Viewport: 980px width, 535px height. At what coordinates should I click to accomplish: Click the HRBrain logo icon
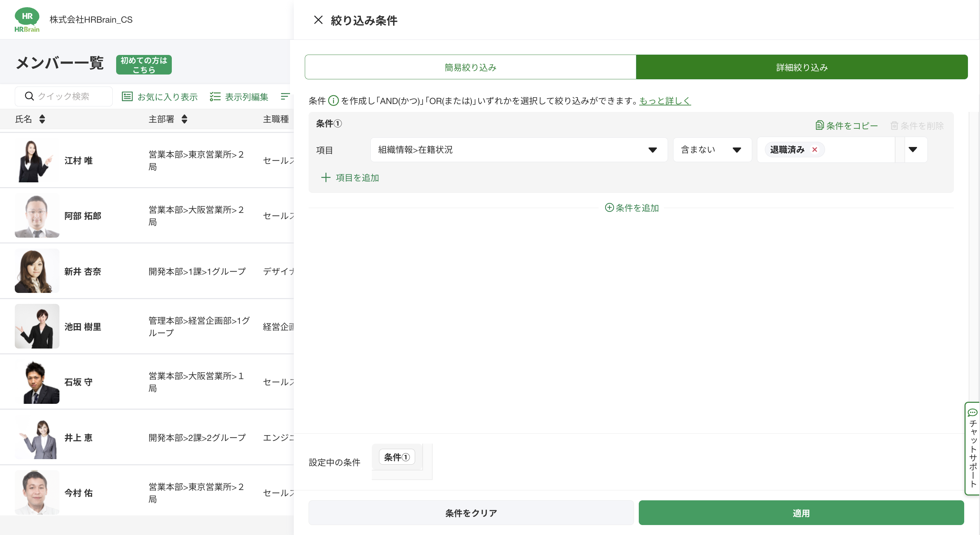pyautogui.click(x=27, y=20)
